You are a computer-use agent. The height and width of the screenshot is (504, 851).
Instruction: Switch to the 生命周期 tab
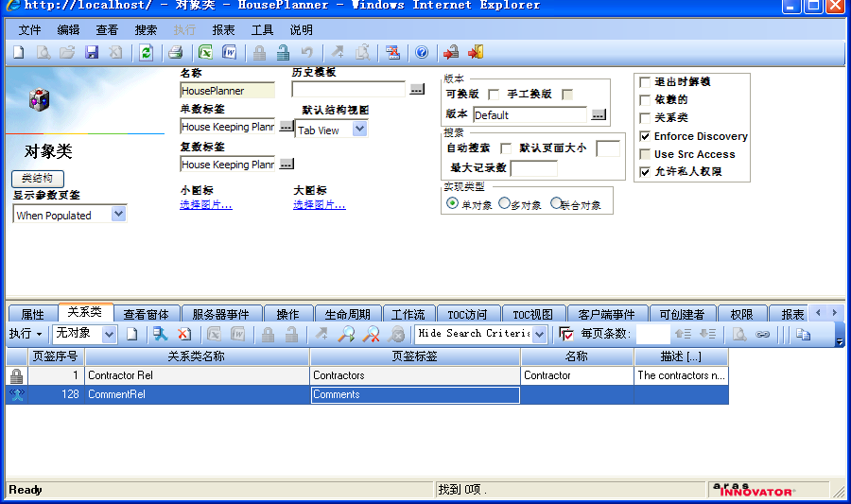click(x=347, y=314)
